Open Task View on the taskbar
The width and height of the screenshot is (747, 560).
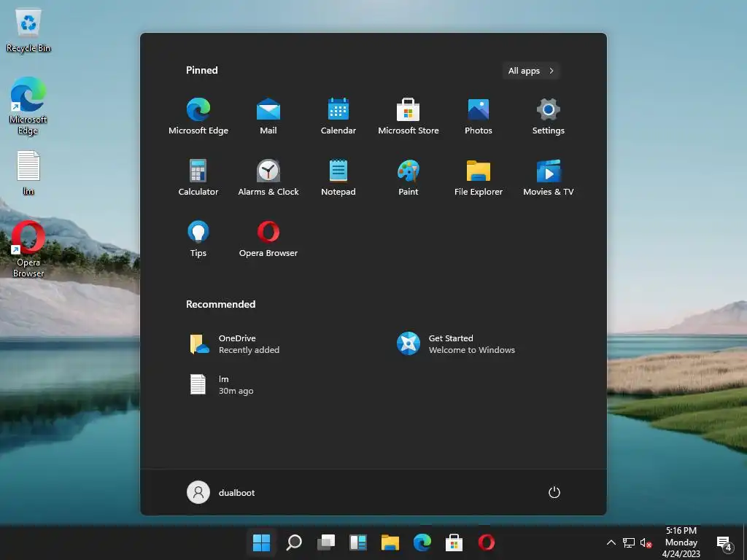[x=326, y=542]
